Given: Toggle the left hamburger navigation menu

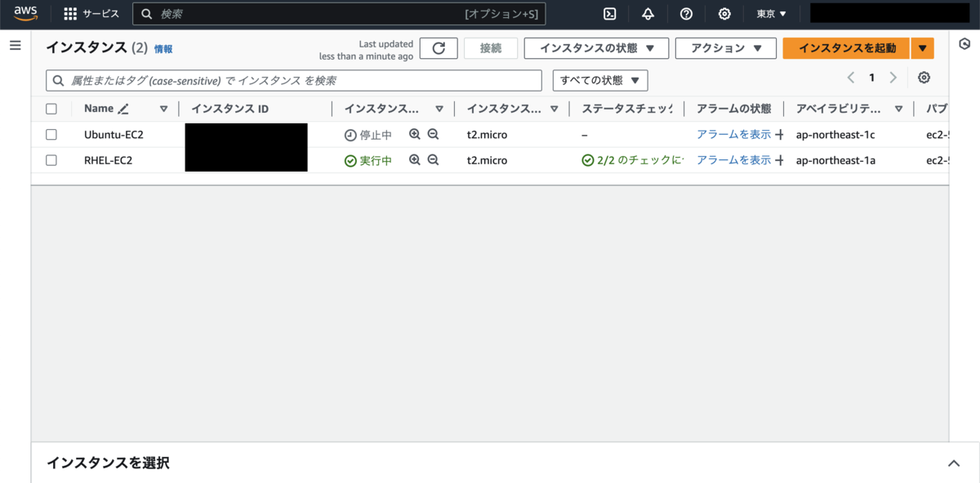Looking at the screenshot, I should (x=15, y=46).
